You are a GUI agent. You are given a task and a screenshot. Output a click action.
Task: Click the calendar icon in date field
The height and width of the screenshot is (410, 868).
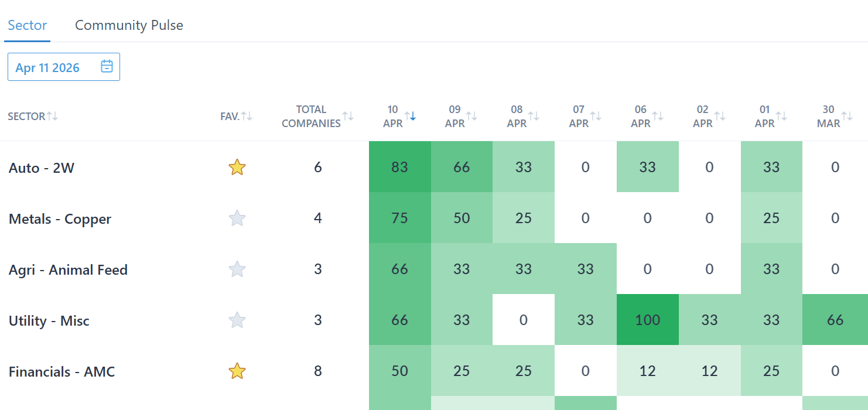[x=107, y=67]
